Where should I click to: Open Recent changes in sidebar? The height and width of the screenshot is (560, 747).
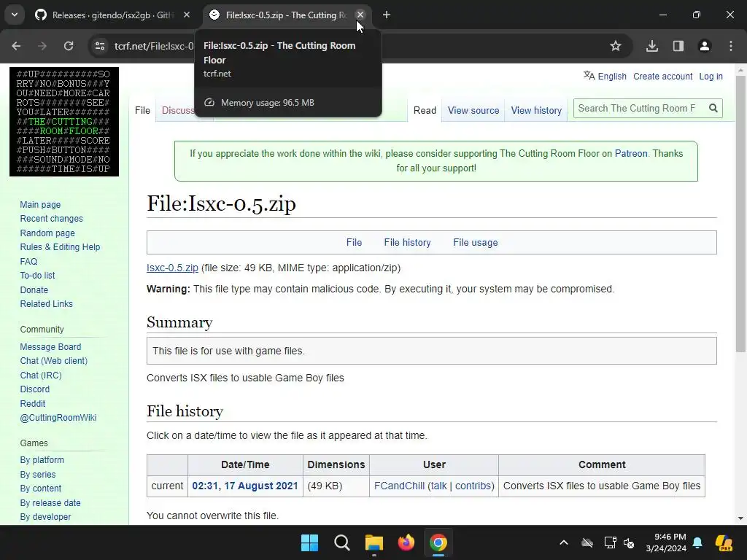point(52,219)
